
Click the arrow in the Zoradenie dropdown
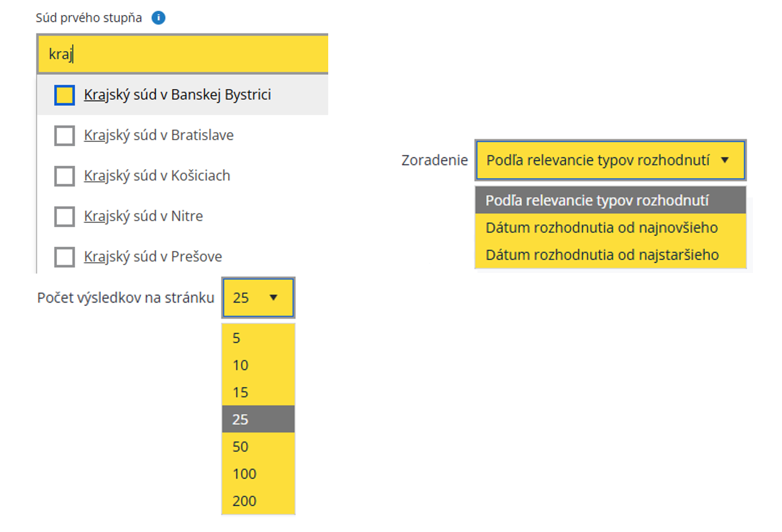click(x=725, y=160)
